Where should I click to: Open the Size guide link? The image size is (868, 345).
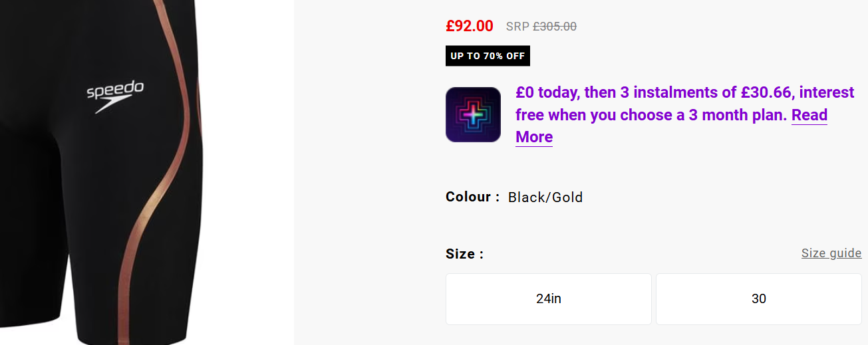pyautogui.click(x=831, y=253)
